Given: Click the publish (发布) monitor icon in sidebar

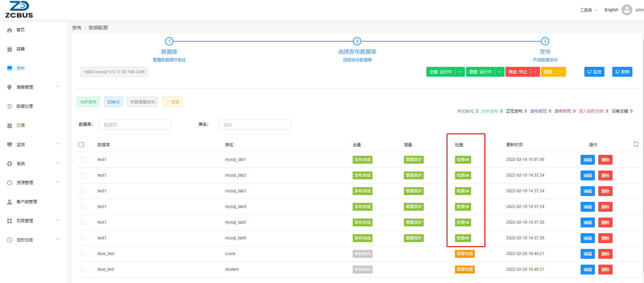Looking at the screenshot, I should tap(10, 68).
